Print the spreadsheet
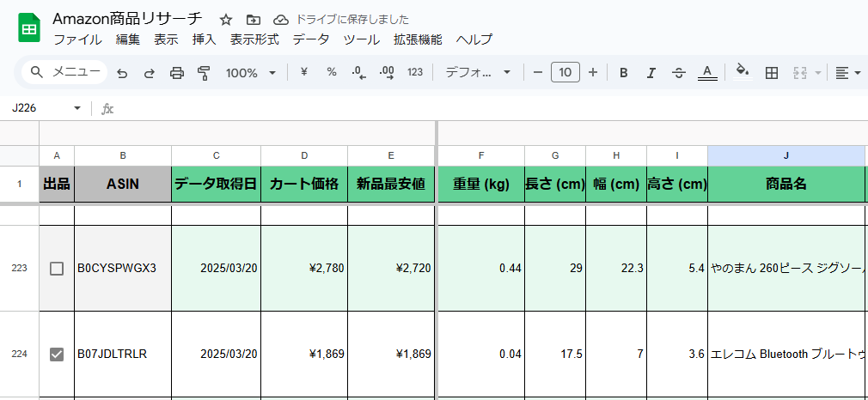This screenshot has height=400, width=868. [x=176, y=72]
